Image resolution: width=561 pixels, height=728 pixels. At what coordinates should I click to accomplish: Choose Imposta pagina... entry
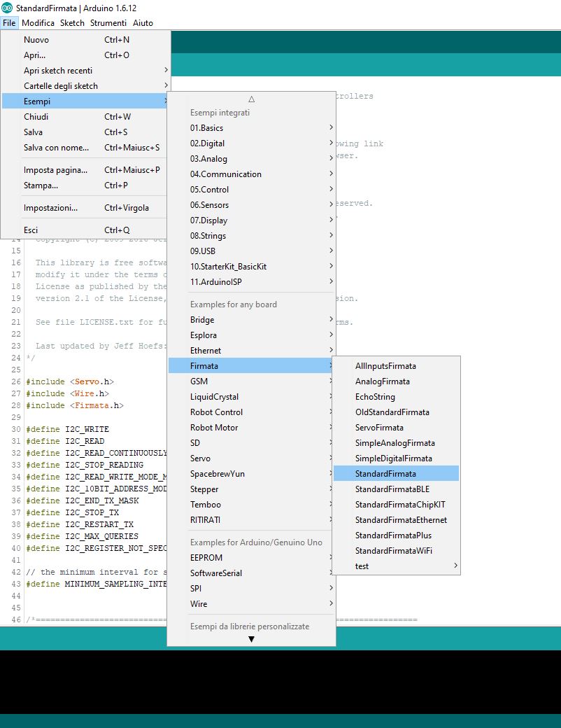[85, 170]
